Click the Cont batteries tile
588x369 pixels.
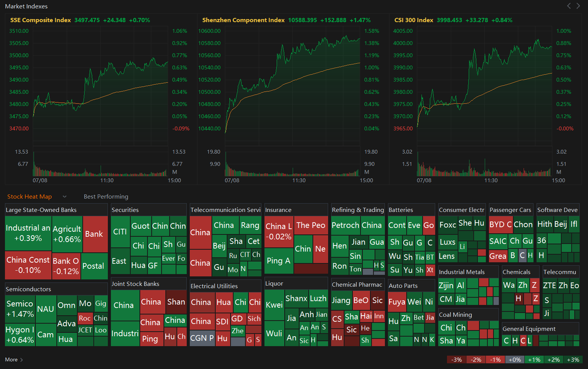tap(397, 225)
